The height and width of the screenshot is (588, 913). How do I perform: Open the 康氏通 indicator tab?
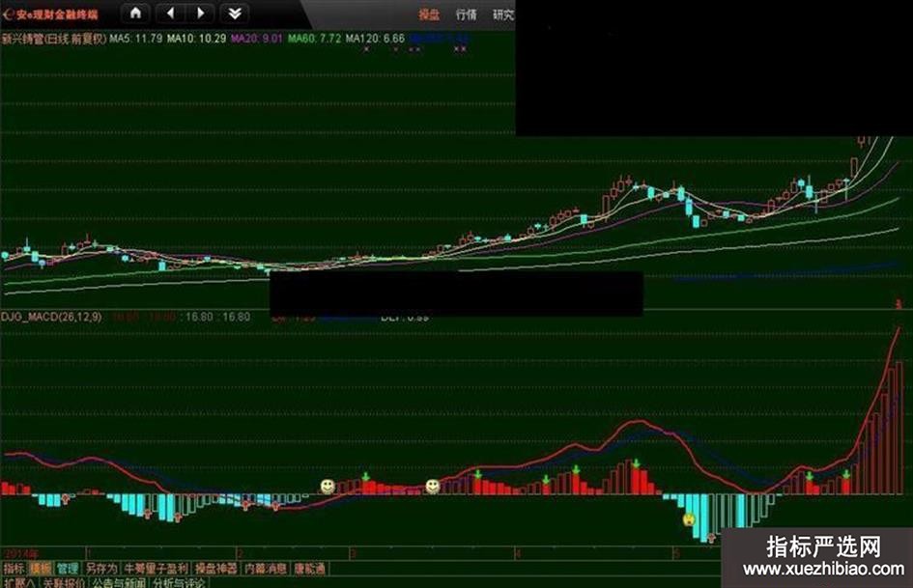coord(310,568)
